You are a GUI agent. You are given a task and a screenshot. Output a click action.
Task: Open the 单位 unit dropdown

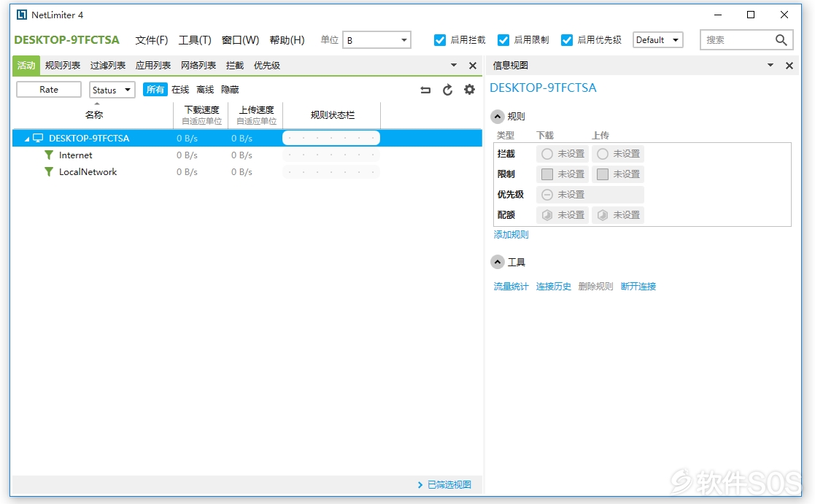376,40
